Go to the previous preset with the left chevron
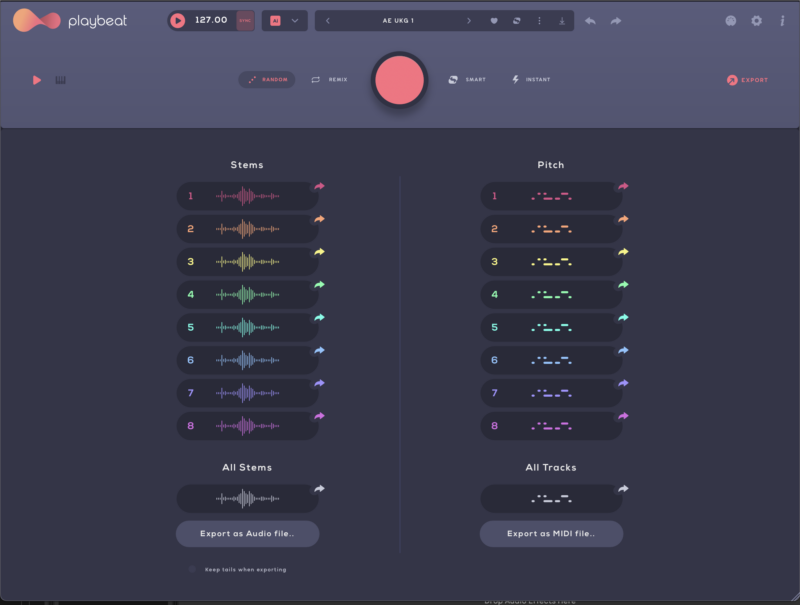 [329, 19]
